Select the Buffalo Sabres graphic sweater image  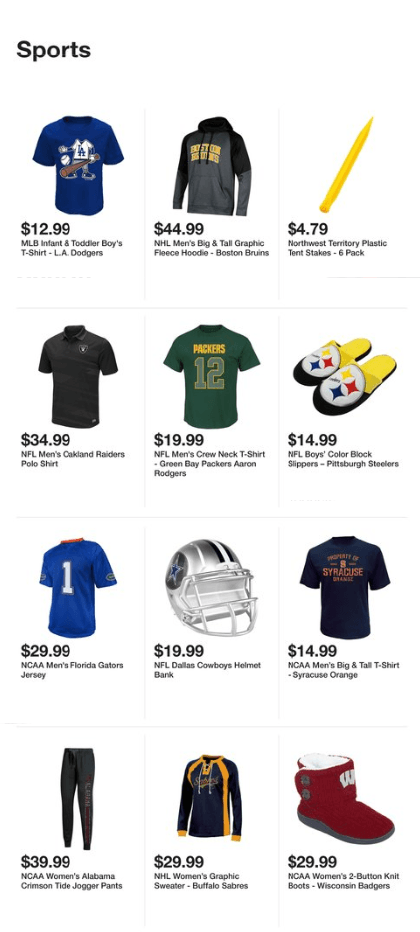pyautogui.click(x=210, y=798)
